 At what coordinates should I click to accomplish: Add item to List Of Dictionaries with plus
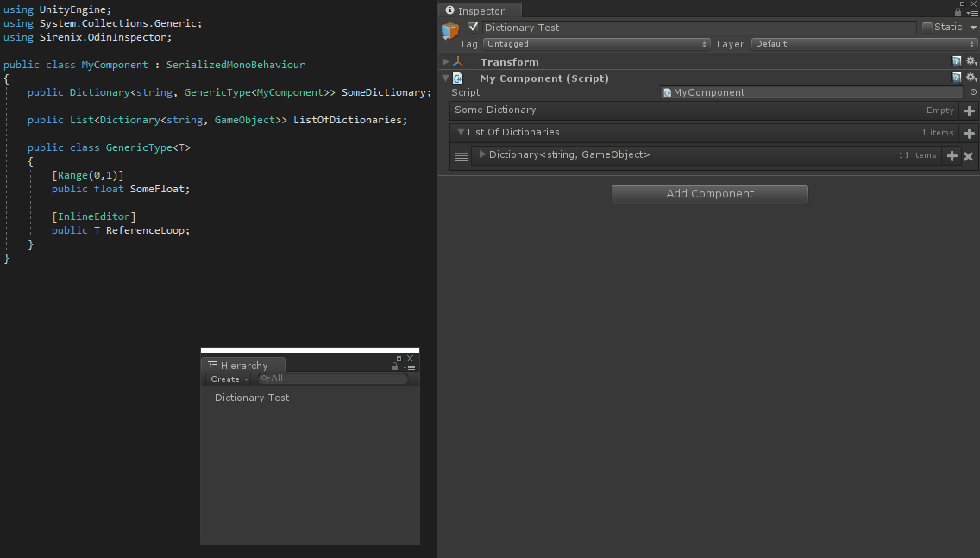970,133
